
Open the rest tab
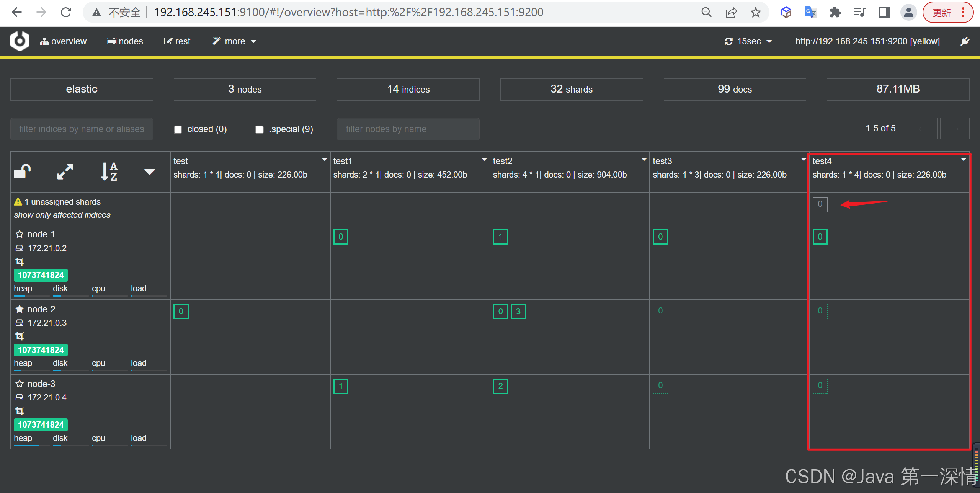177,41
